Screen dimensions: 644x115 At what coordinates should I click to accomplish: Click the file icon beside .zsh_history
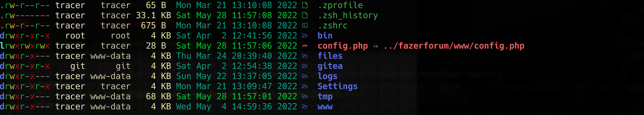tap(305, 15)
